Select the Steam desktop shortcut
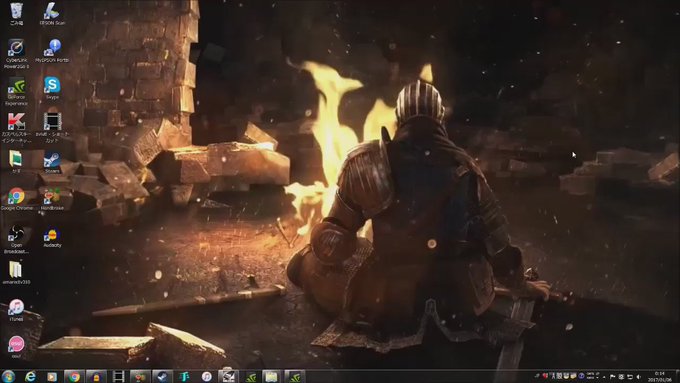This screenshot has height=383, width=680. [x=52, y=162]
